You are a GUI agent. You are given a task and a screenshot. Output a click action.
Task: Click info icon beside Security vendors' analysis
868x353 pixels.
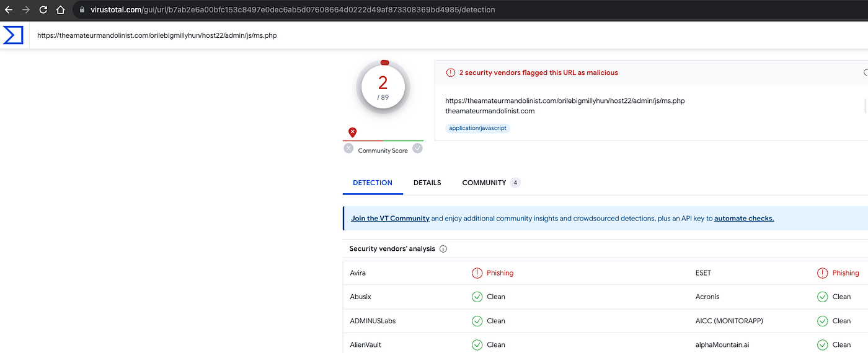click(x=443, y=249)
